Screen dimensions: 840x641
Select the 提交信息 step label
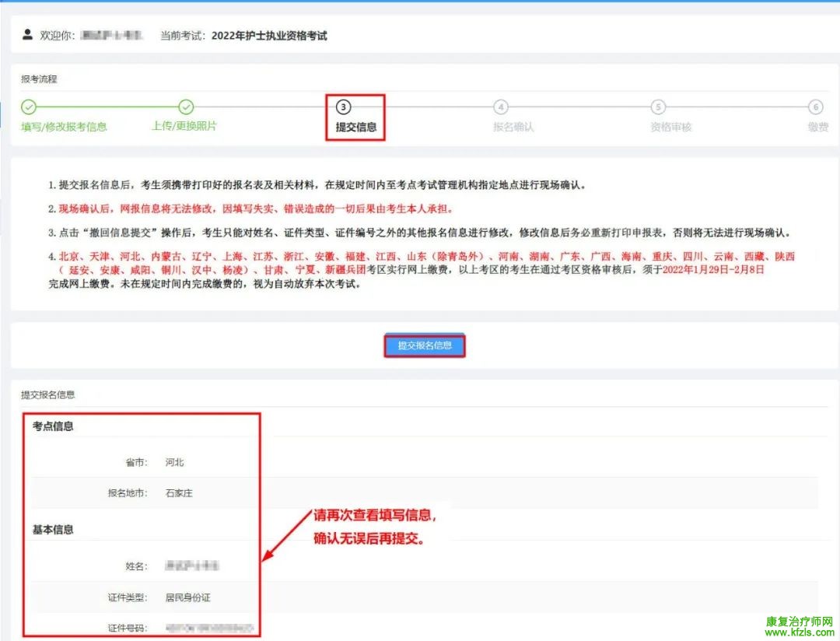click(x=355, y=127)
